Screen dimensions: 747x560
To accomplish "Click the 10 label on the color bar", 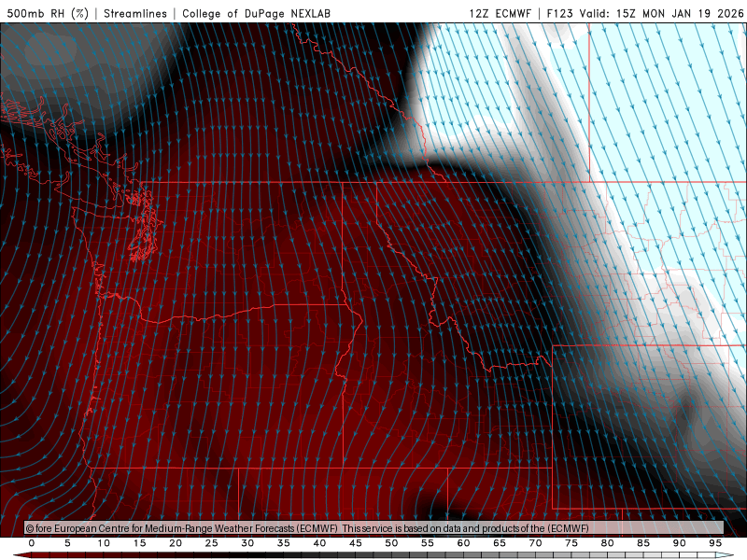I will [104, 542].
